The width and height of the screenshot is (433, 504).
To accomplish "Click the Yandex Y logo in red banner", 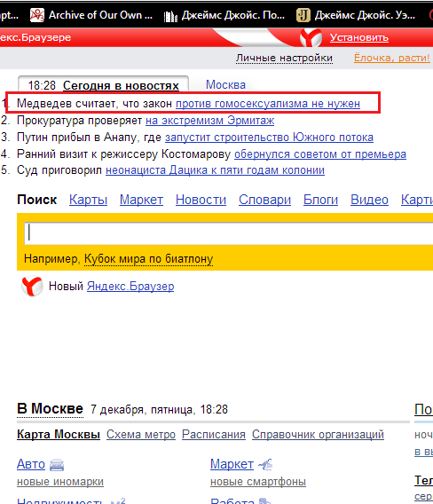I will coord(311,37).
